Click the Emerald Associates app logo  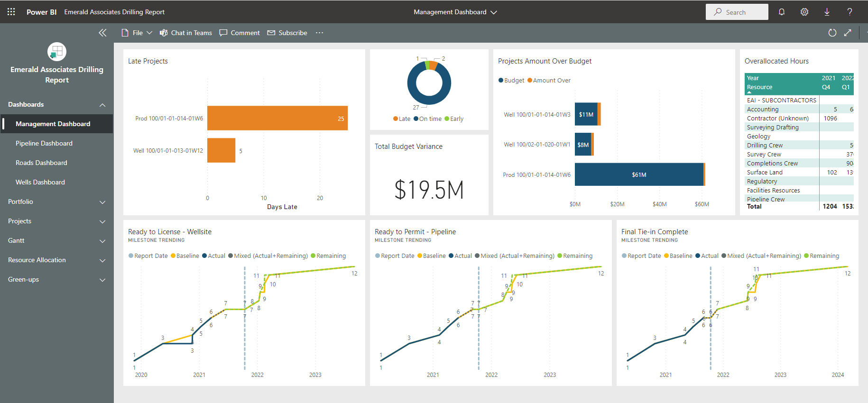click(57, 52)
